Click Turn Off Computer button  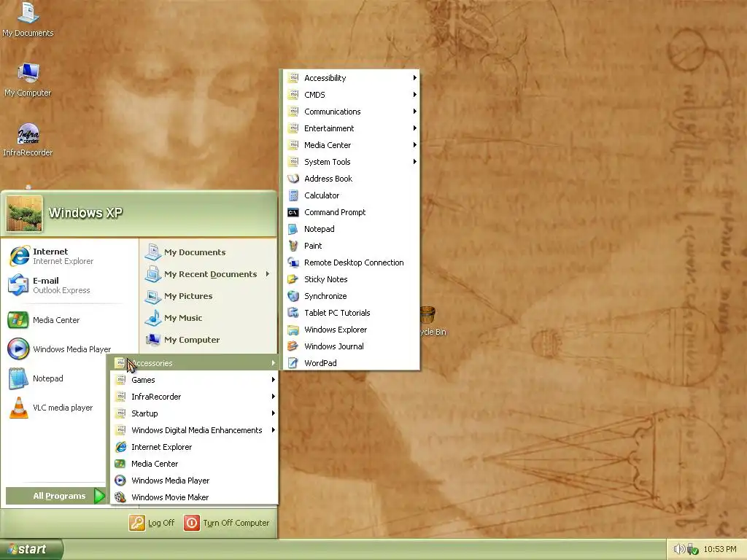227,523
